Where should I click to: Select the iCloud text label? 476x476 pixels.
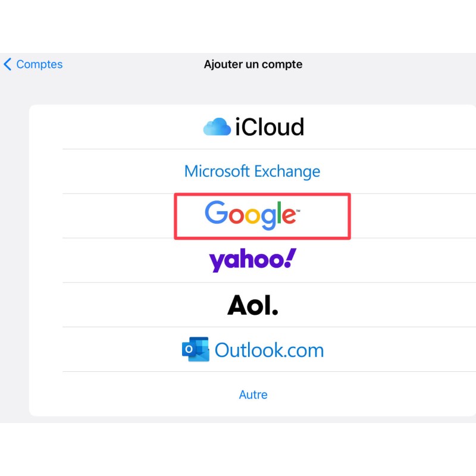269,127
